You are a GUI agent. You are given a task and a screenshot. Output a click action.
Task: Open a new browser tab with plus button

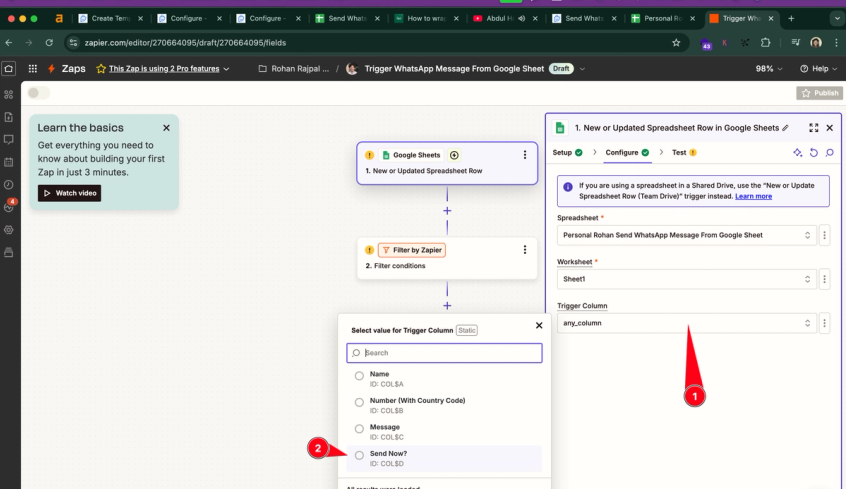tap(791, 18)
